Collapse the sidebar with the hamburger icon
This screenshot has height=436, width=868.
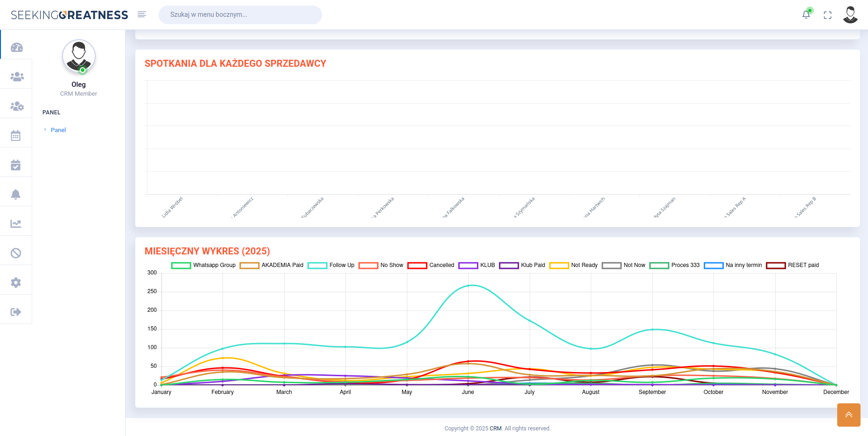click(x=142, y=14)
